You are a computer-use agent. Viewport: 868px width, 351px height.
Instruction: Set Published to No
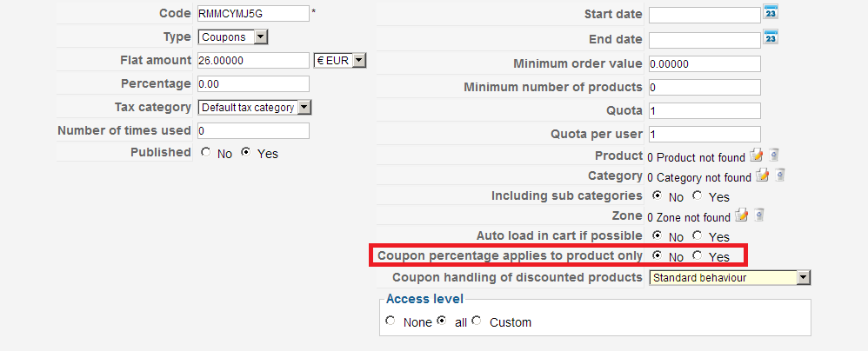click(x=205, y=152)
